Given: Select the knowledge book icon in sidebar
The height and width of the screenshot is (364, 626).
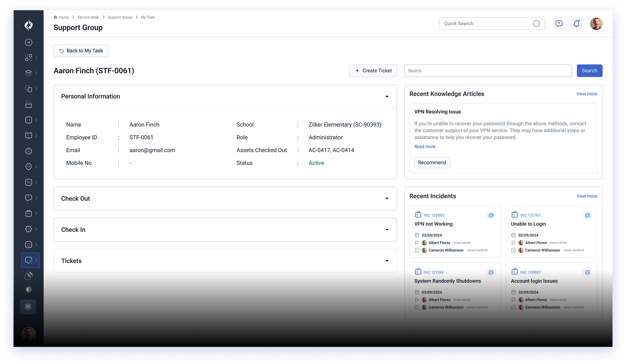Looking at the screenshot, I should [28, 135].
